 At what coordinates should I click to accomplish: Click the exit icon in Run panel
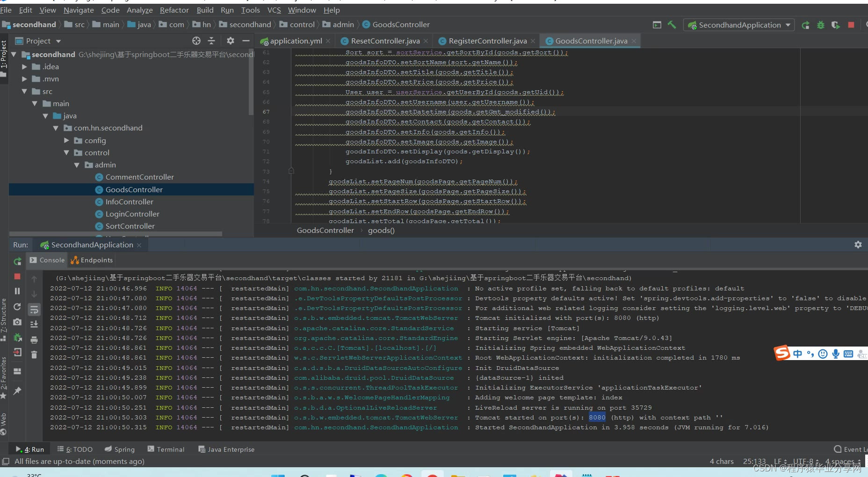coord(17,352)
